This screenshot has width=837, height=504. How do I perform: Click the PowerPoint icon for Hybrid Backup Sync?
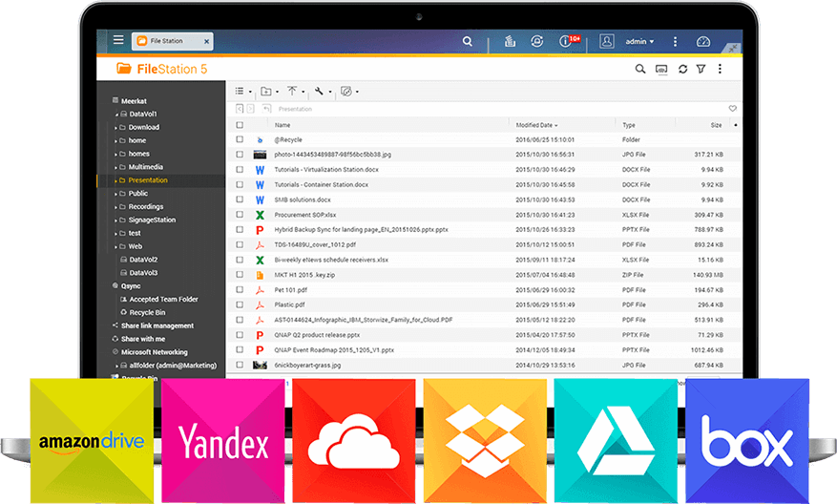(x=260, y=230)
